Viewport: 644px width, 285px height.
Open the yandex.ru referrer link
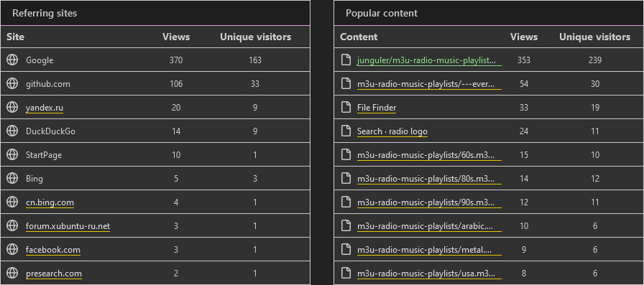(x=45, y=108)
